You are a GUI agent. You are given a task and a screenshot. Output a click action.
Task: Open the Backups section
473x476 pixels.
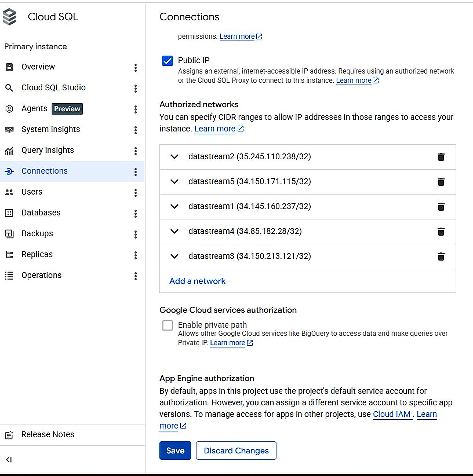[37, 233]
